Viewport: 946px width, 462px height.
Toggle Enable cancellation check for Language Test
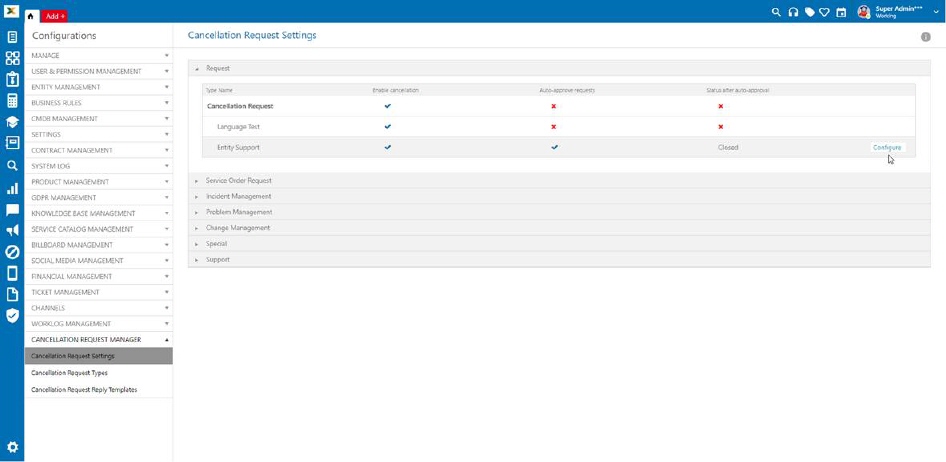tap(388, 127)
